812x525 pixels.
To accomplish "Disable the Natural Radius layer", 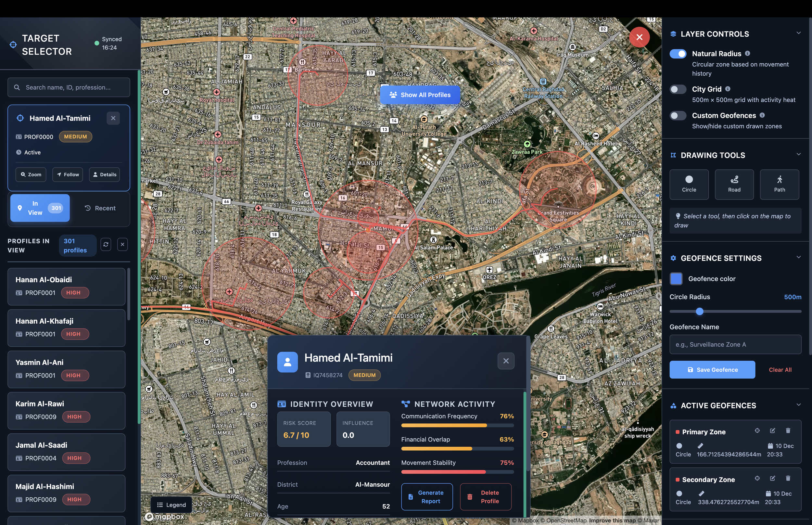I will click(x=678, y=54).
